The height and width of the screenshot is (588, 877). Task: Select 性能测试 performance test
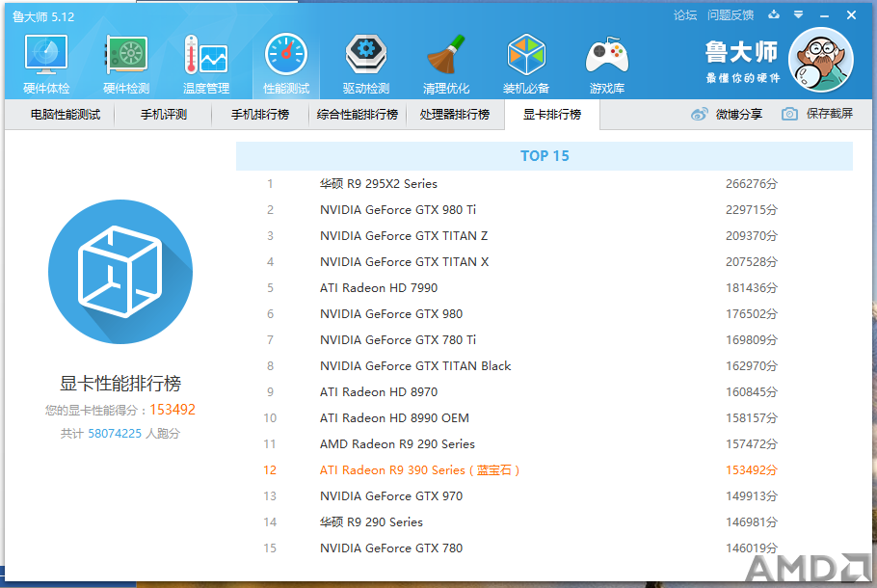(286, 65)
